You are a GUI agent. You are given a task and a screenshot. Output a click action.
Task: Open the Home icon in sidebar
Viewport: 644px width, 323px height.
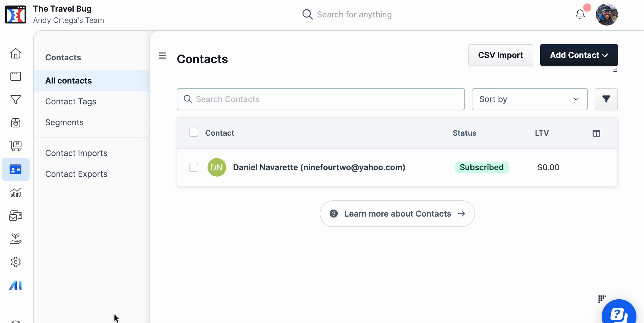pos(16,53)
